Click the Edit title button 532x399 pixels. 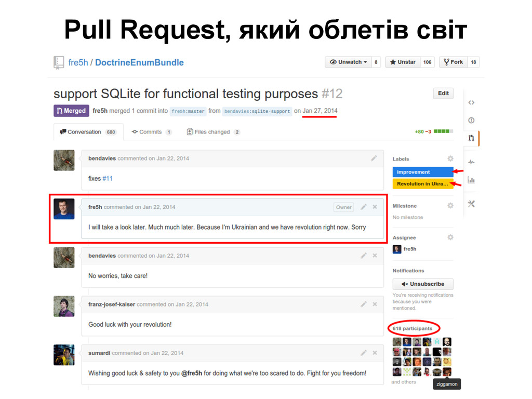443,94
